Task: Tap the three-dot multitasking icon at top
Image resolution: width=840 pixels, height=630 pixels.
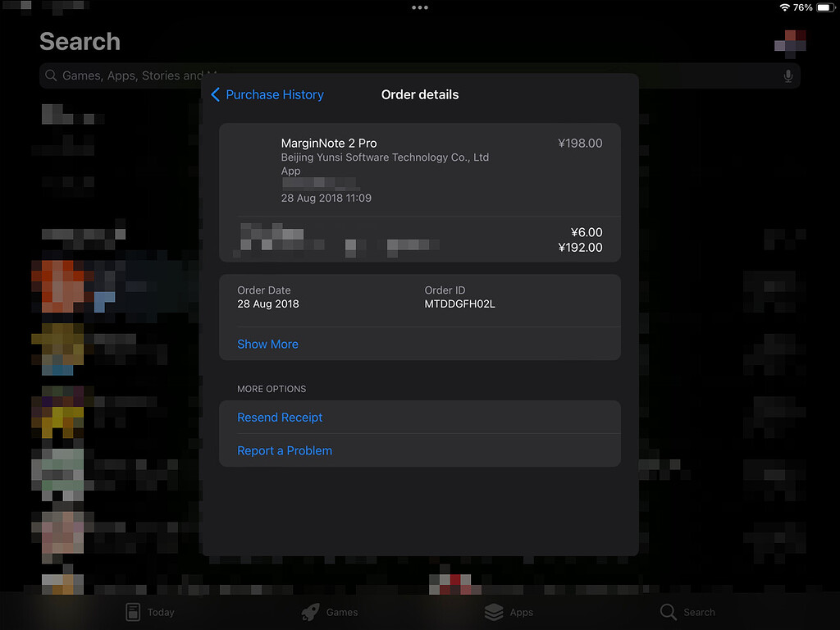Action: 420,7
